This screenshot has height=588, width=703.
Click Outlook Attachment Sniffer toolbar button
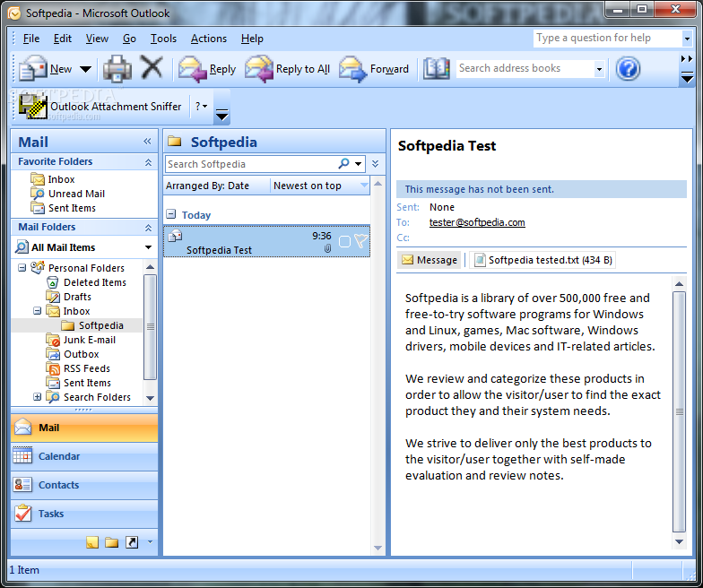(x=100, y=106)
